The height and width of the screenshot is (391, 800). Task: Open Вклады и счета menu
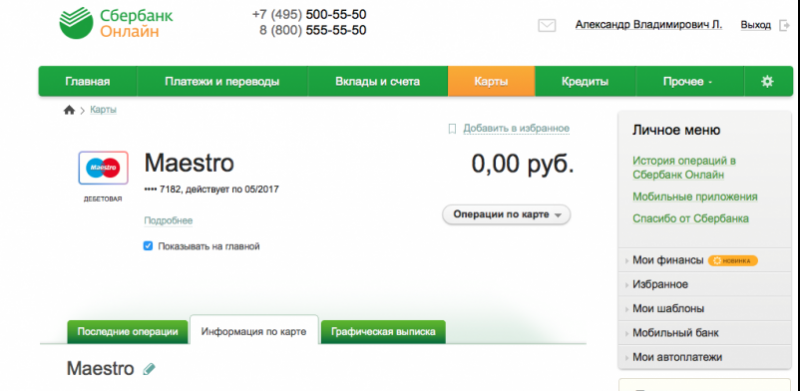point(378,81)
